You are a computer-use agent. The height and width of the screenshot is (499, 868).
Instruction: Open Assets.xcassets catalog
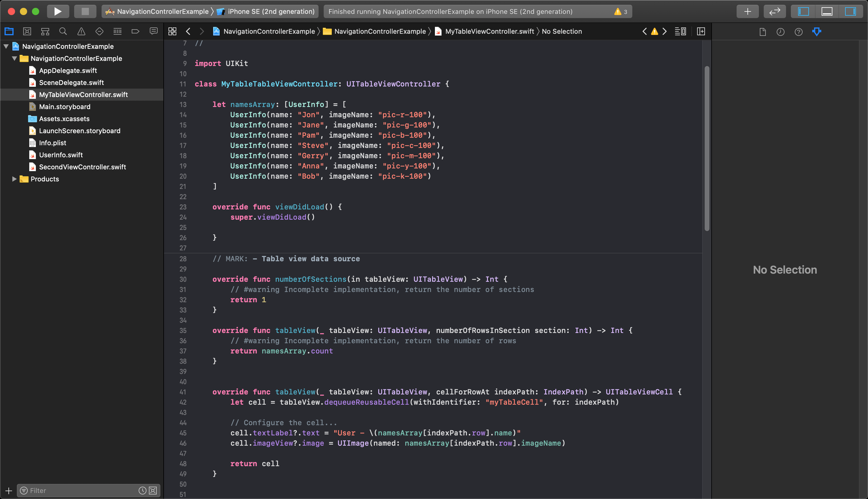pyautogui.click(x=64, y=119)
